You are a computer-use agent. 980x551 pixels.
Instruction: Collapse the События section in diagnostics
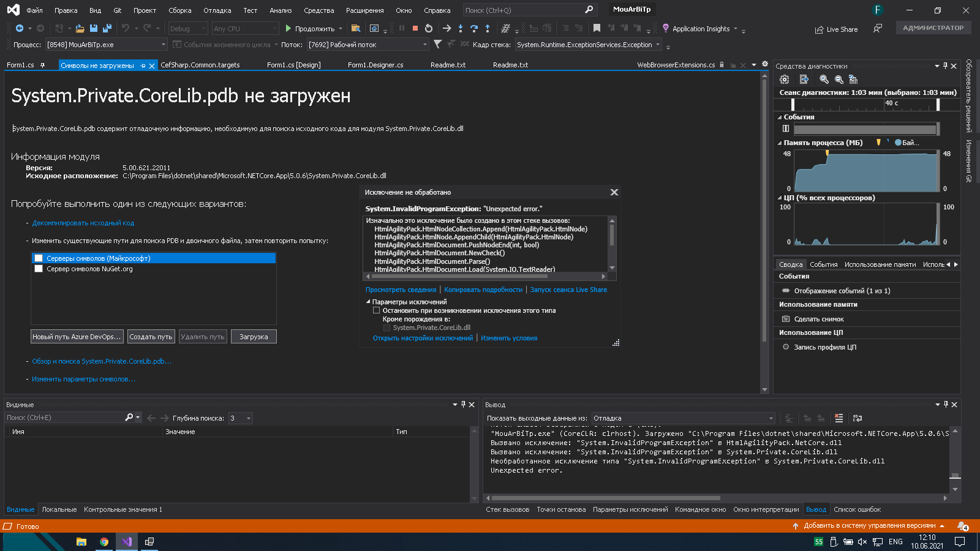780,117
